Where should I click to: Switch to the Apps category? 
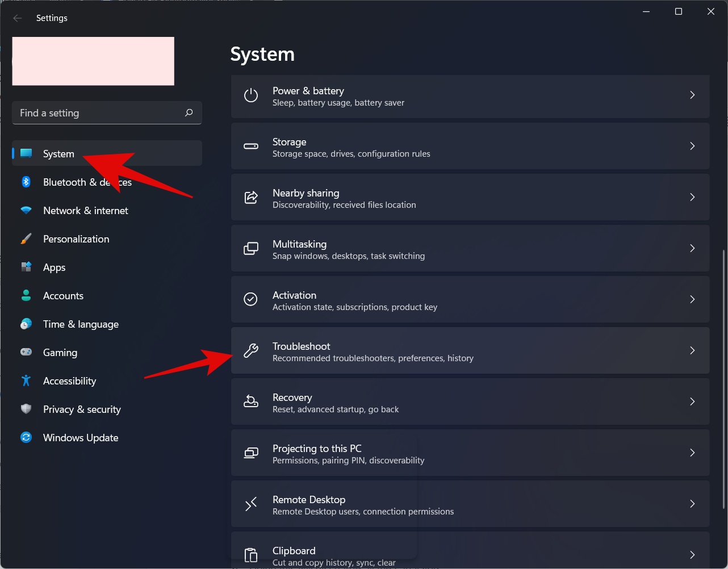[x=107, y=267]
